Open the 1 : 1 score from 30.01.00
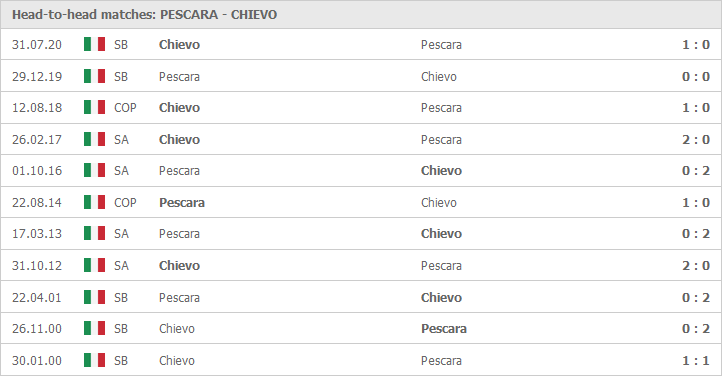722x376 pixels. (x=696, y=360)
